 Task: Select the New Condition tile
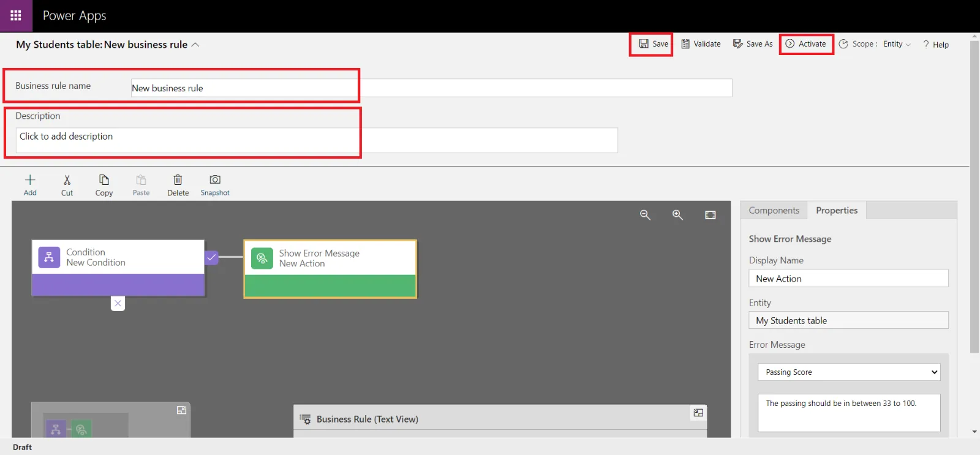[118, 268]
